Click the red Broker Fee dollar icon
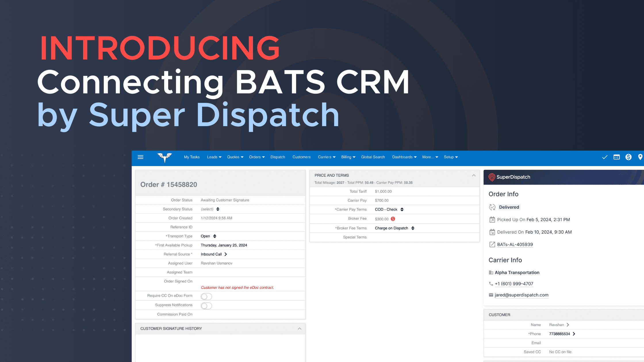This screenshot has width=644, height=362. [x=393, y=219]
